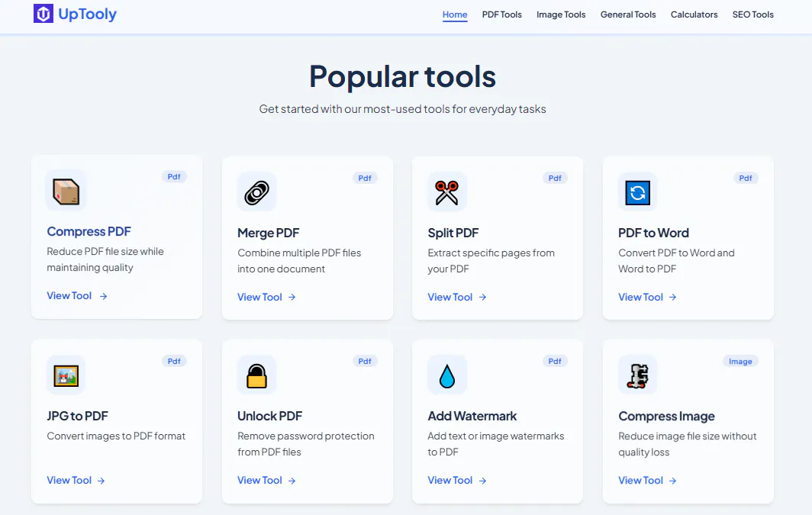Open the General Tools menu
The image size is (812, 515).
point(628,14)
